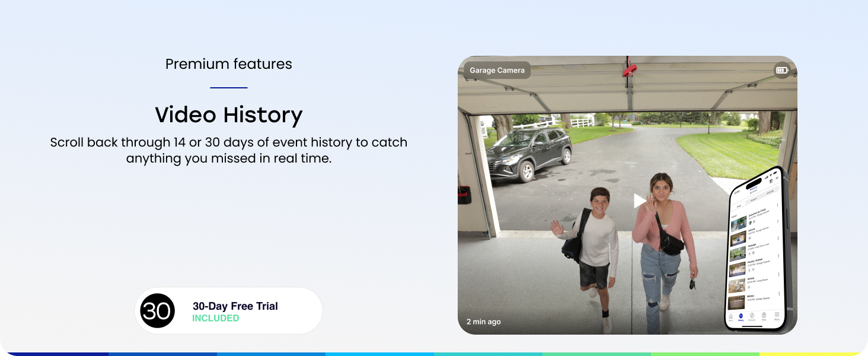Play the Garage Camera video

coord(639,201)
